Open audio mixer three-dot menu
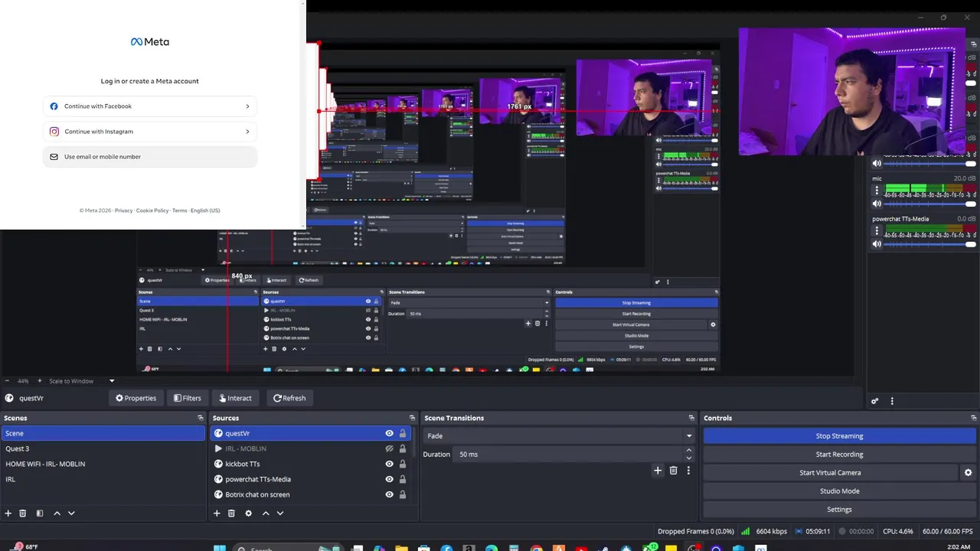The width and height of the screenshot is (980, 551). pyautogui.click(x=892, y=401)
